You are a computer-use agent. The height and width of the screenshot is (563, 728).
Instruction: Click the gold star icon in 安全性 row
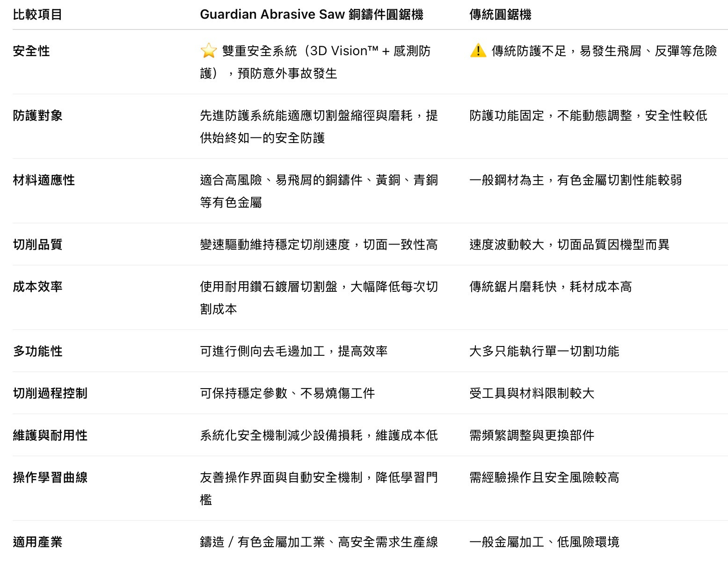(208, 51)
